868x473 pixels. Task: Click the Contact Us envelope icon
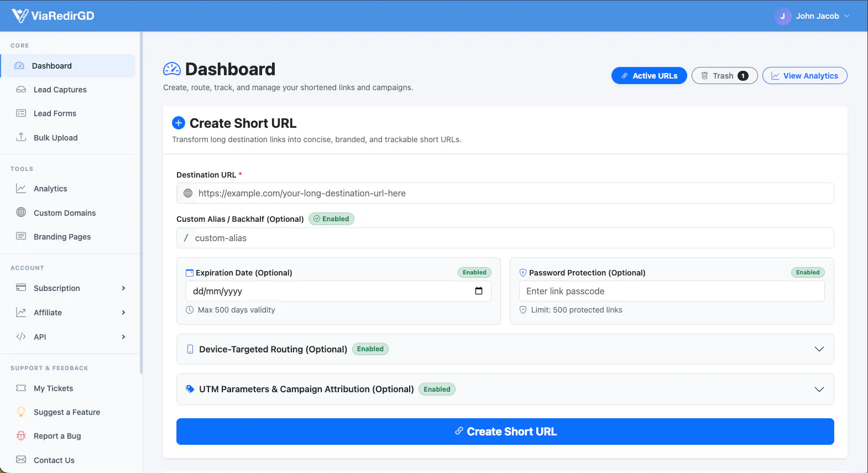tap(21, 460)
